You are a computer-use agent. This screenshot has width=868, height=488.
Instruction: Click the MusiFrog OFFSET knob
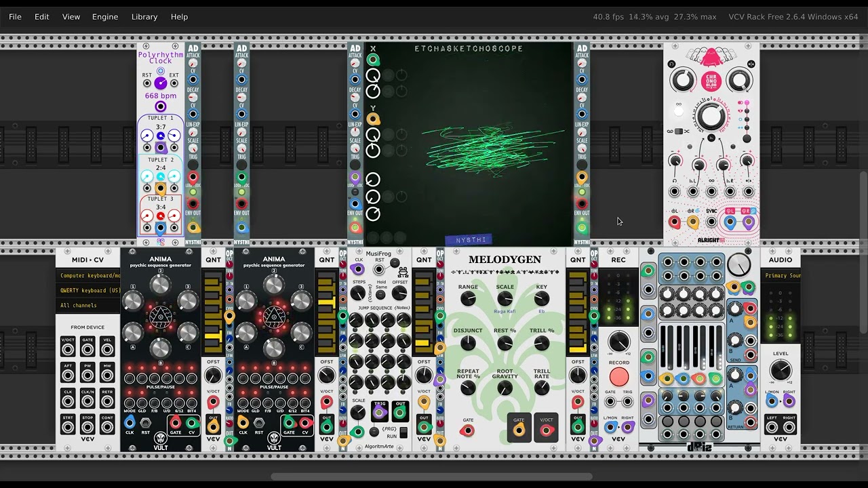click(400, 293)
